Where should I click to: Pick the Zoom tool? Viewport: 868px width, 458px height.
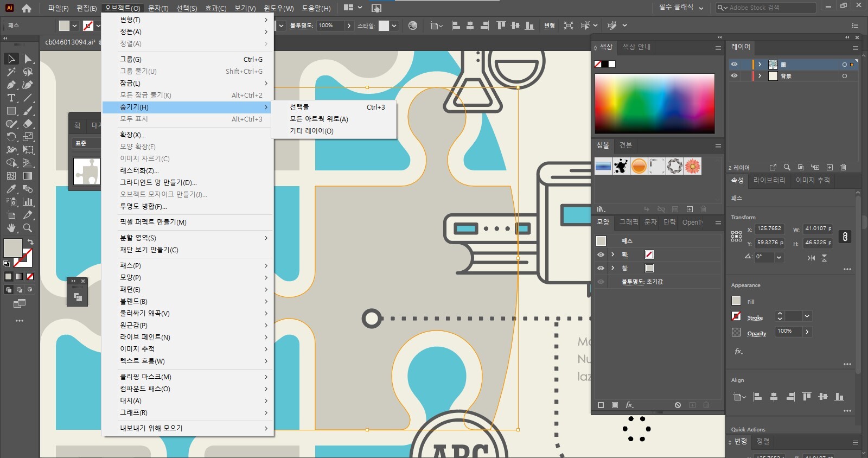click(x=28, y=228)
